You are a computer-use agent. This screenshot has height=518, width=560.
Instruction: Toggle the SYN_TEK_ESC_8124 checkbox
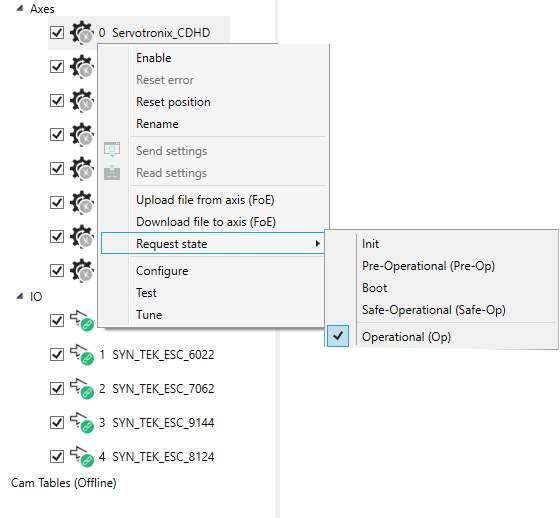(x=57, y=456)
